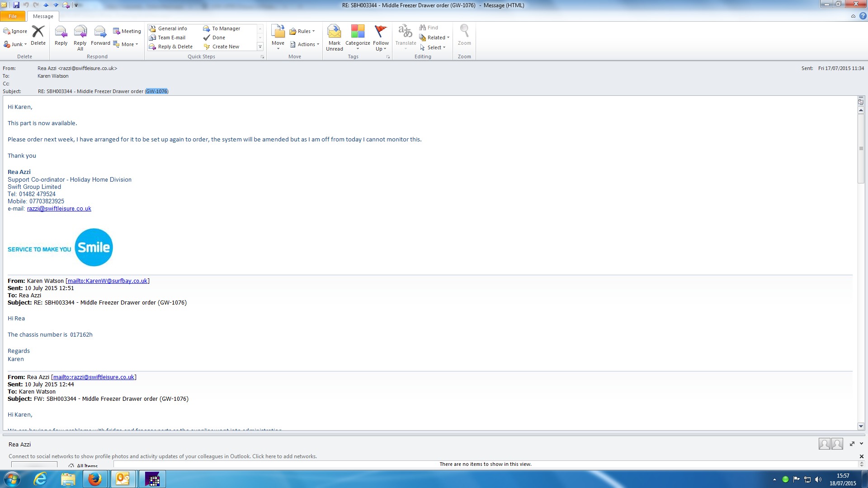The height and width of the screenshot is (488, 868).
Task: Forward this email message
Action: [x=100, y=32]
